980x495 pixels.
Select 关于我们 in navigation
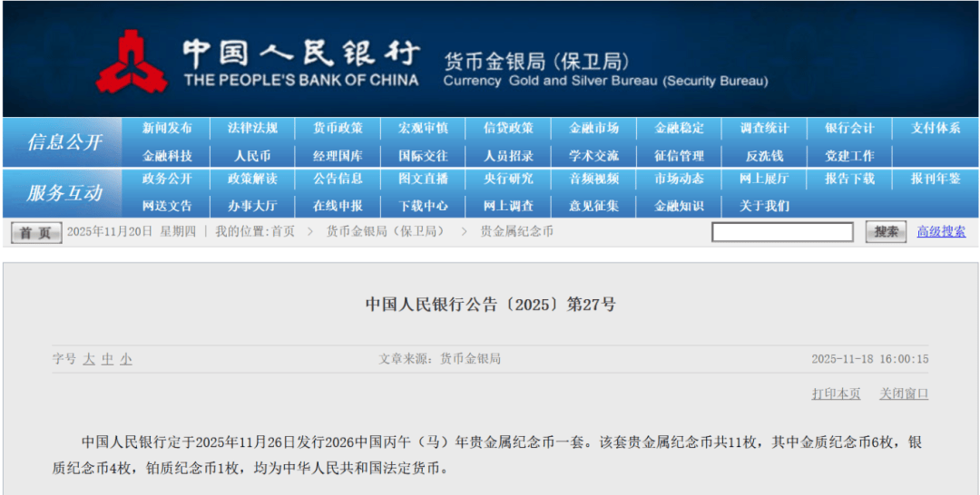coord(764,206)
